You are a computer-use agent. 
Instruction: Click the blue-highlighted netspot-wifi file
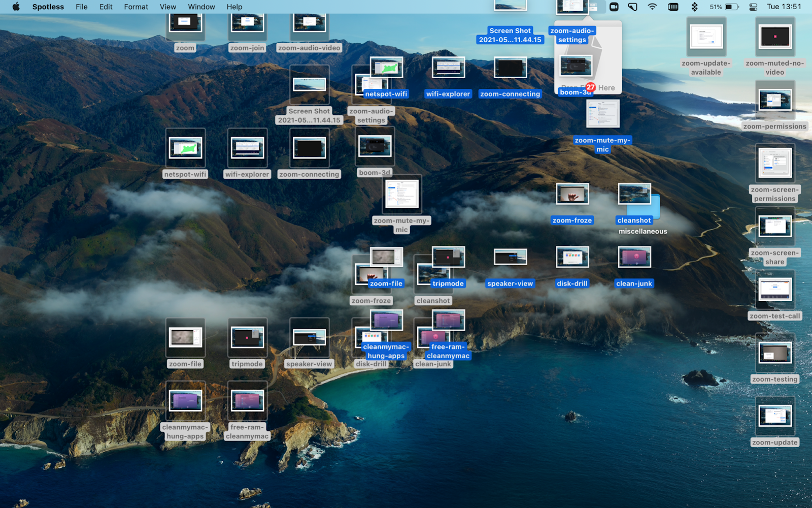(x=387, y=68)
